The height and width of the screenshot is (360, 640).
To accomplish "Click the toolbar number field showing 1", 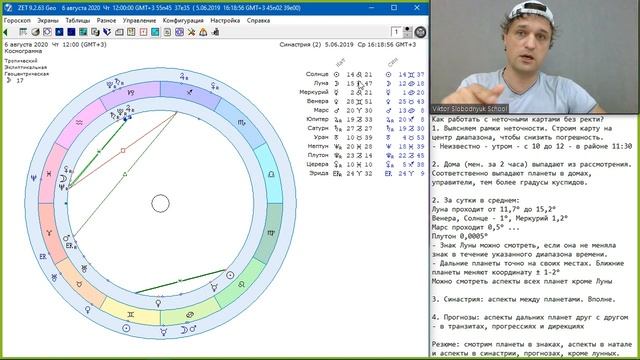I will click(x=396, y=32).
